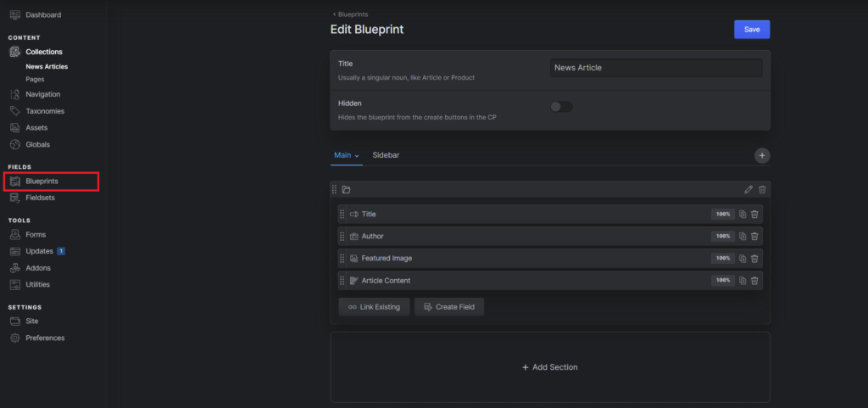
Task: Grab the drag handle of the Title field
Action: pos(342,215)
